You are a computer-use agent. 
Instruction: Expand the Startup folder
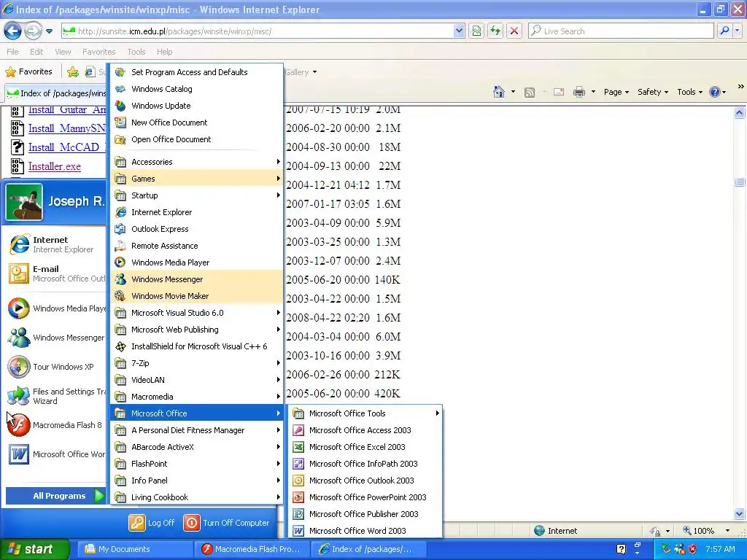(x=197, y=195)
